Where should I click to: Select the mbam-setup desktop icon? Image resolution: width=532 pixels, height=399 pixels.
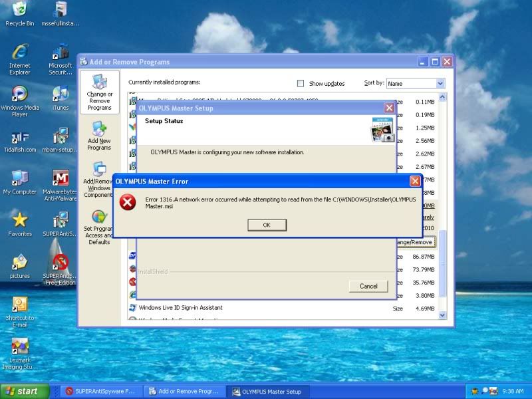pyautogui.click(x=61, y=140)
